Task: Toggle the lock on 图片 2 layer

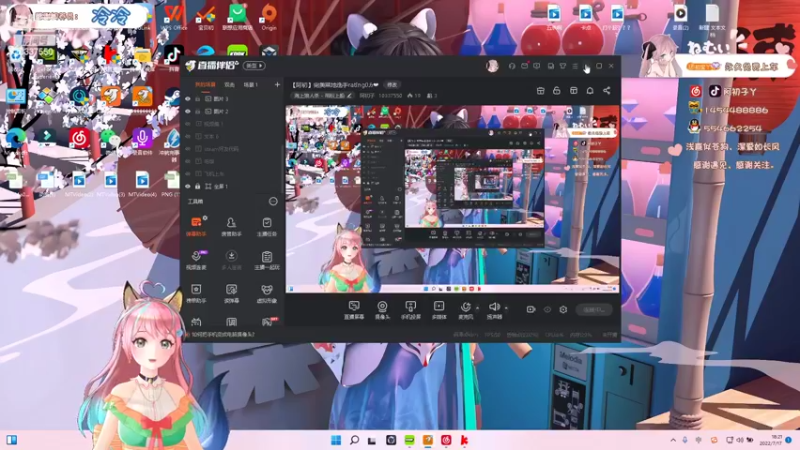Action: point(197,111)
